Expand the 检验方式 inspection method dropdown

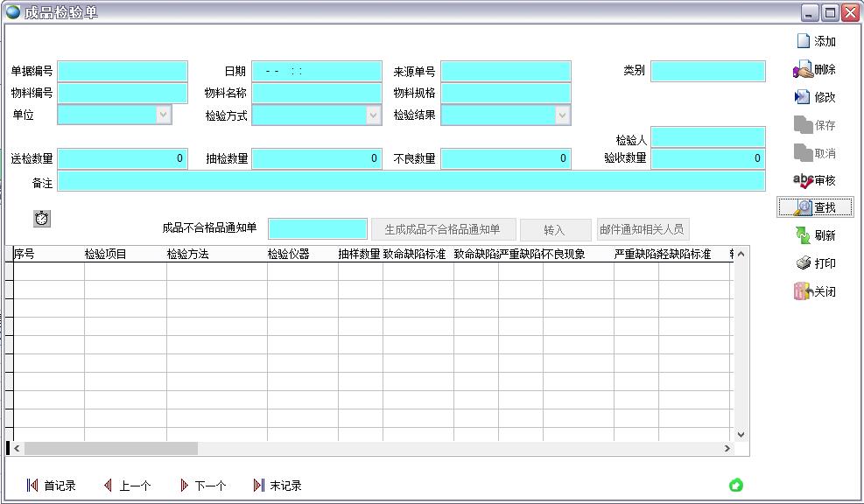point(374,114)
